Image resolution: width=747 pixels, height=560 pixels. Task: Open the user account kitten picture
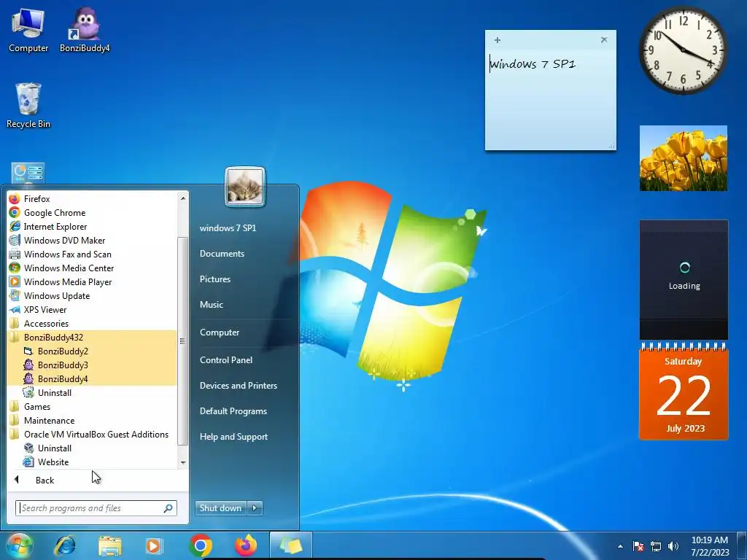coord(245,187)
